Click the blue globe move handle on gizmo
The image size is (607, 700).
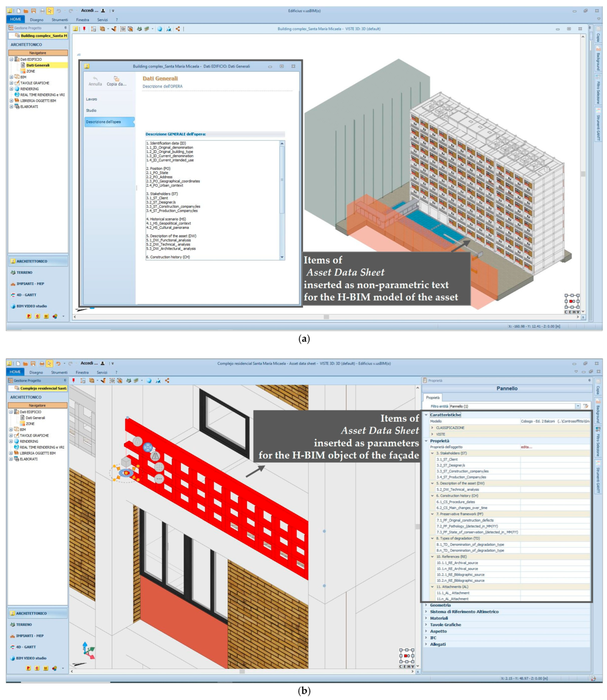(148, 447)
